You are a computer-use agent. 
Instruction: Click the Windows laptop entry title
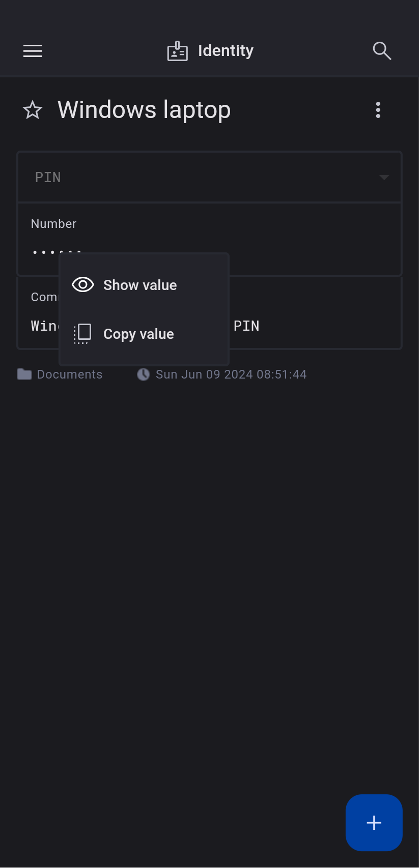tap(144, 110)
